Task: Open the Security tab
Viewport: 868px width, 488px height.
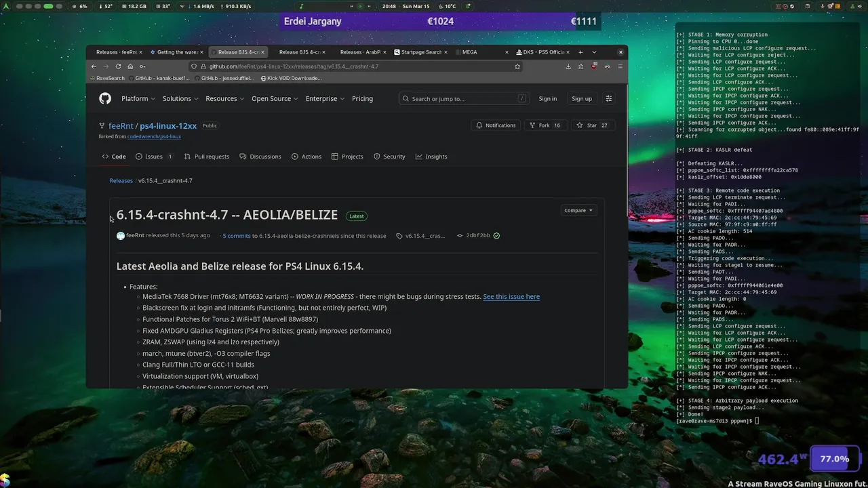Action: point(389,157)
